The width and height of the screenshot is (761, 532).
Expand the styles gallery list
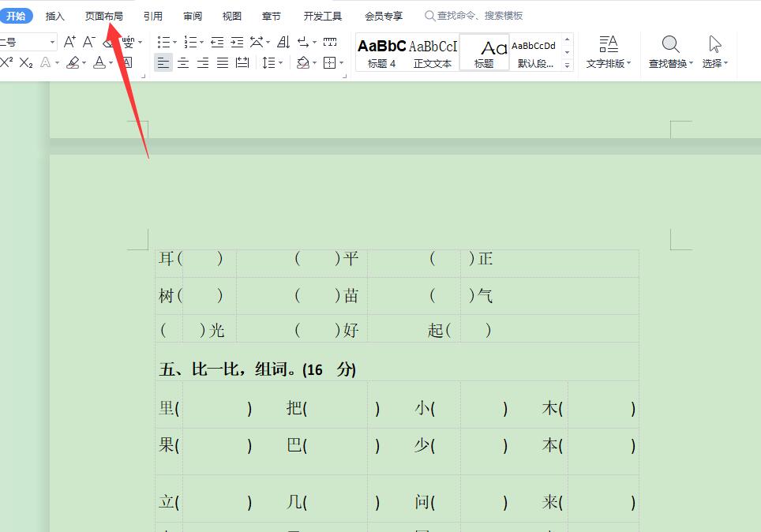click(x=568, y=66)
